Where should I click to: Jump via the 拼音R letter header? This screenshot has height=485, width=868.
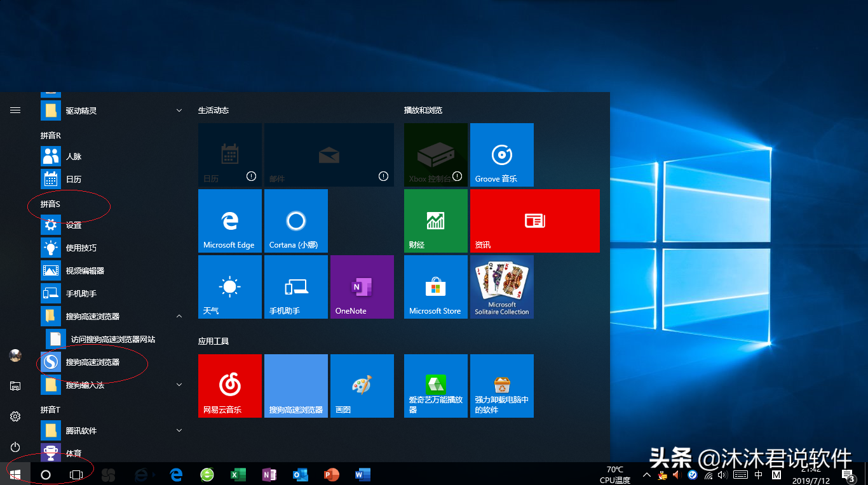pos(51,135)
